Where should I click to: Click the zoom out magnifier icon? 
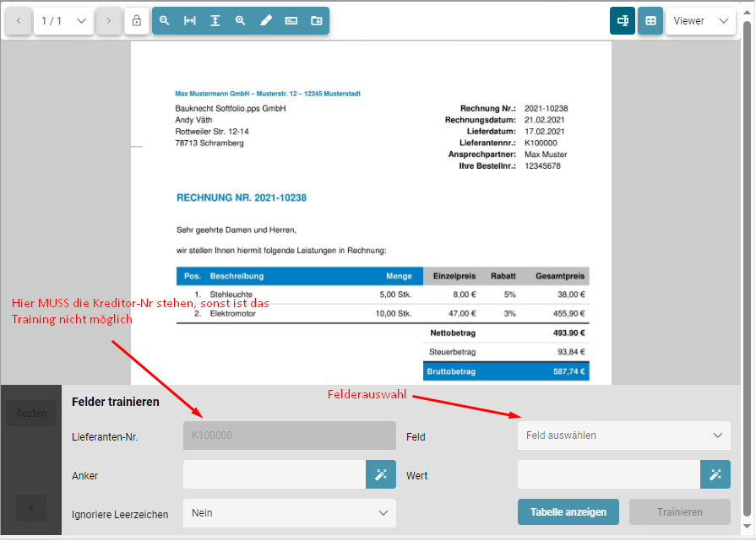[165, 21]
